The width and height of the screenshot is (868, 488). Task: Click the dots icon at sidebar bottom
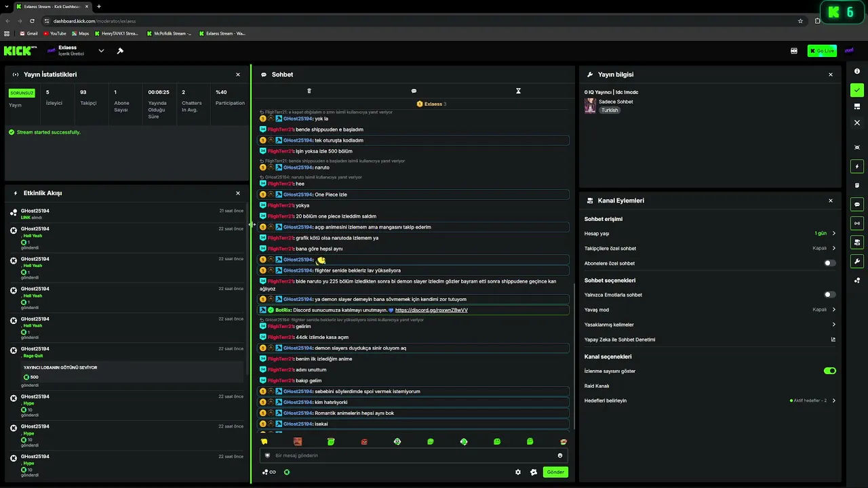857,280
